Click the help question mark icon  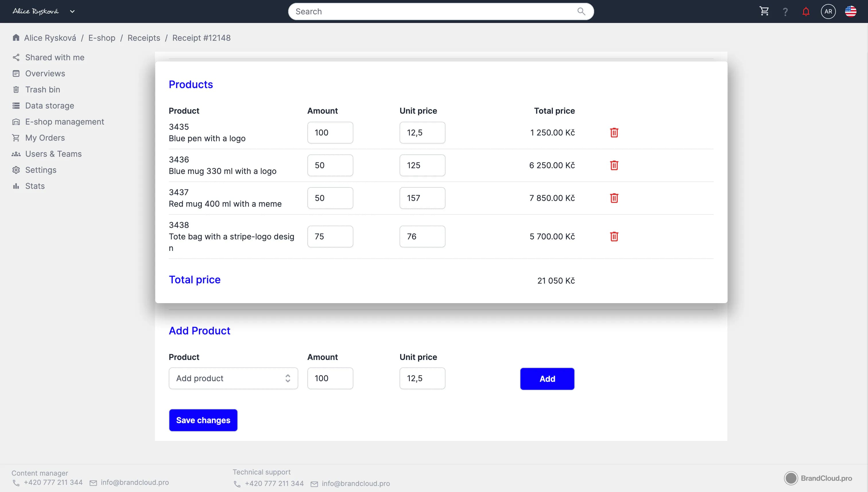pyautogui.click(x=785, y=12)
